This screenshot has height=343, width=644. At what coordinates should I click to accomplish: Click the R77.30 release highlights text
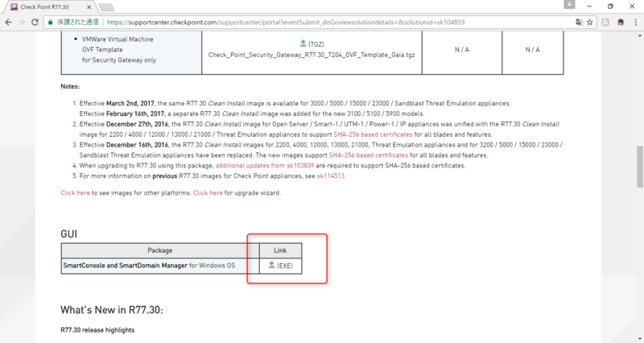pos(97,330)
